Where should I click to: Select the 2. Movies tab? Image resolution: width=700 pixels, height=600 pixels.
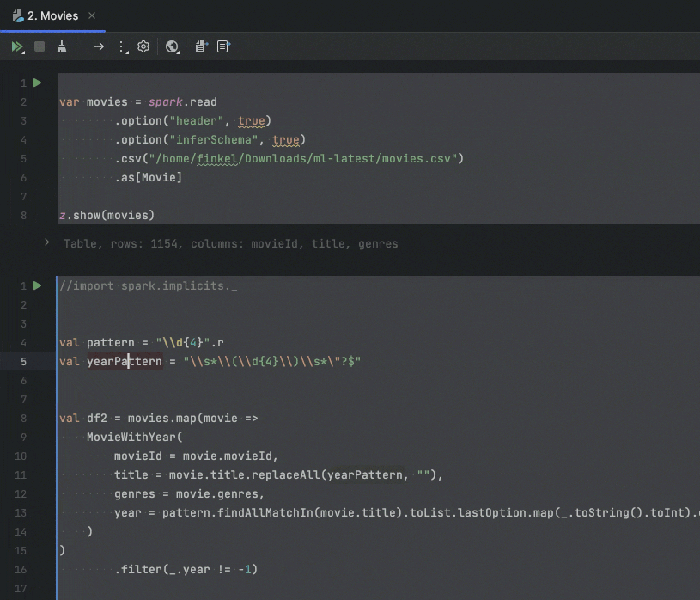pyautogui.click(x=52, y=15)
